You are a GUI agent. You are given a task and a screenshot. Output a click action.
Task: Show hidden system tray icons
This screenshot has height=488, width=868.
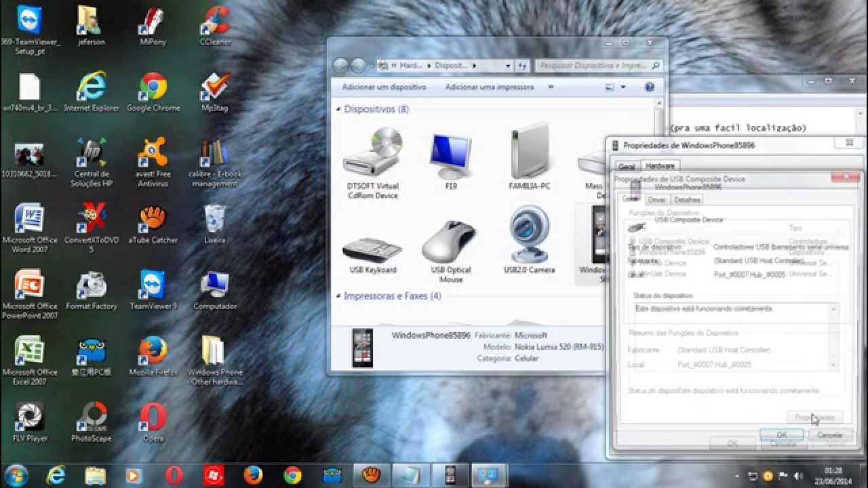738,475
